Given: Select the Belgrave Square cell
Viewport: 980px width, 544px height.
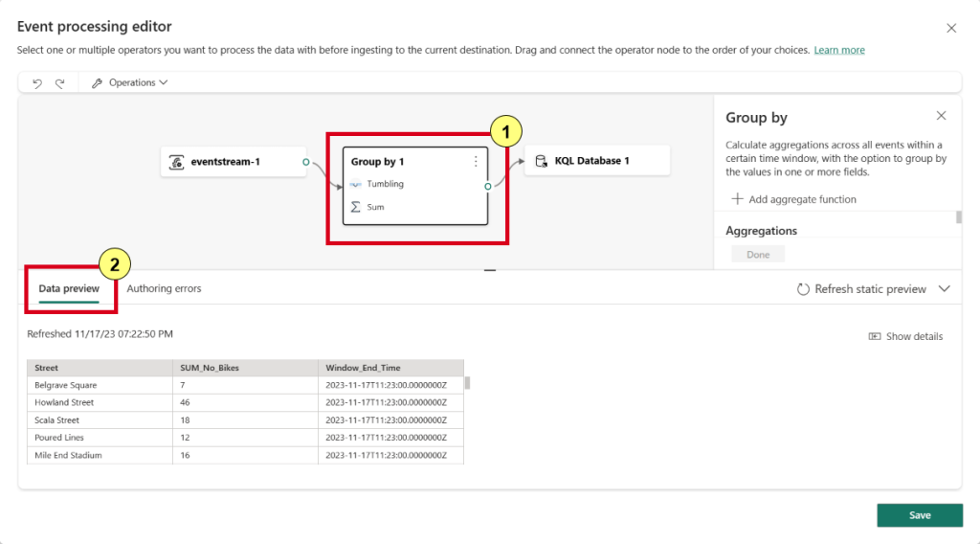Looking at the screenshot, I should [100, 385].
